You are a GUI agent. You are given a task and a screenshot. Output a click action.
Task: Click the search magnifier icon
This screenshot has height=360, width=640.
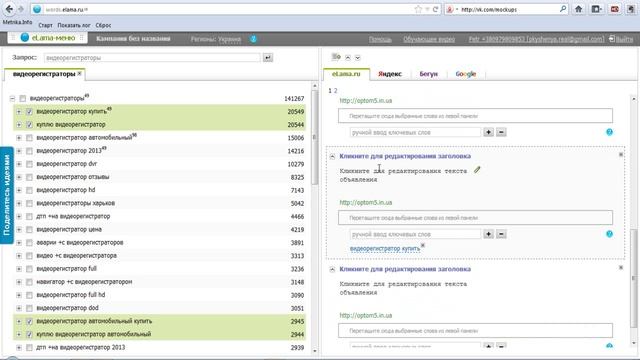pyautogui.click(x=563, y=9)
